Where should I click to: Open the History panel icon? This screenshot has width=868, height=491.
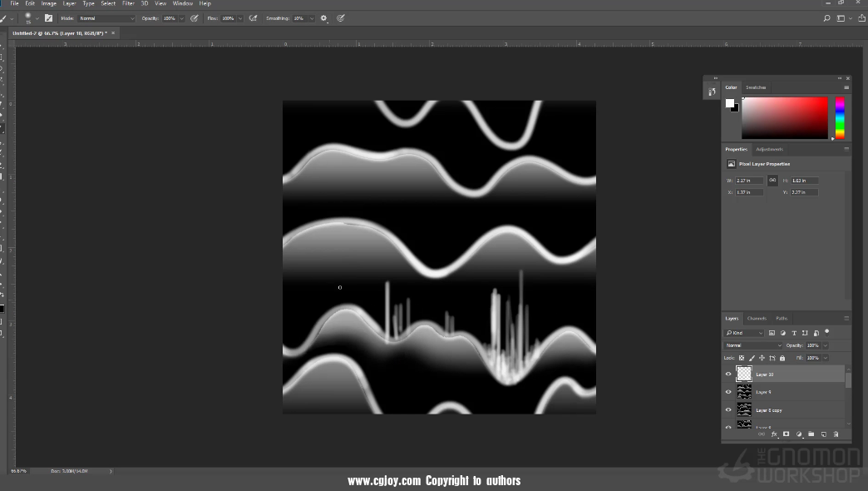[x=712, y=92]
